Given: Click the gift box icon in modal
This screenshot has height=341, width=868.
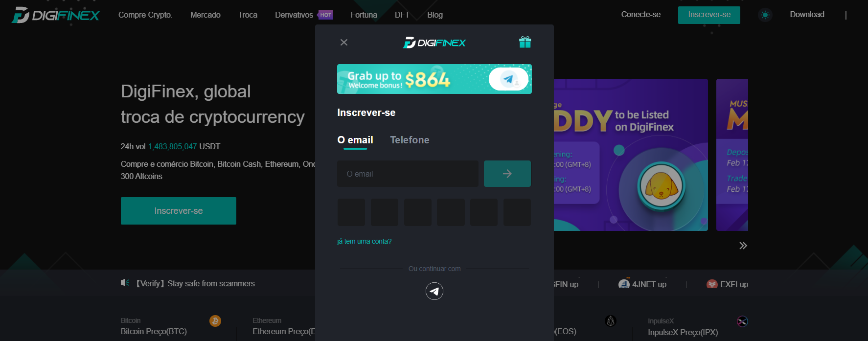Looking at the screenshot, I should 525,42.
